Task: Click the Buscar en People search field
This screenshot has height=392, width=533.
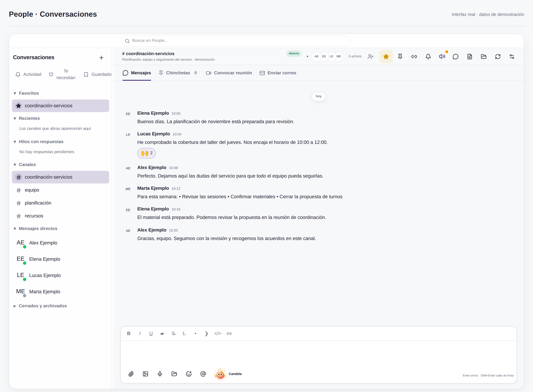Action: [236, 41]
